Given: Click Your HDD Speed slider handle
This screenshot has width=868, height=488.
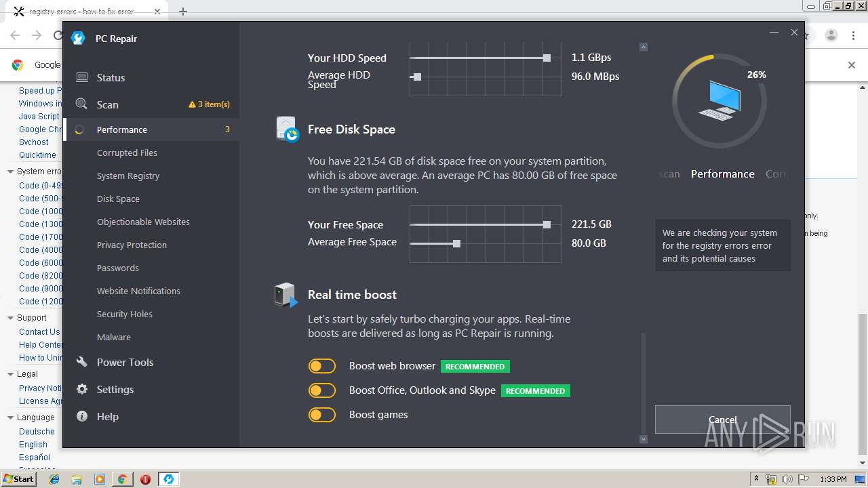Looking at the screenshot, I should [547, 58].
